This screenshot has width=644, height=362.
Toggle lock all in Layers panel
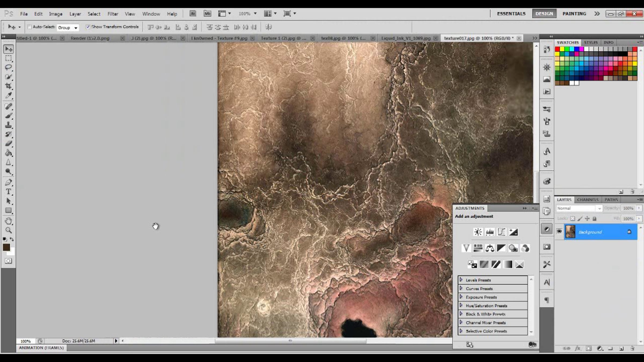pyautogui.click(x=594, y=219)
